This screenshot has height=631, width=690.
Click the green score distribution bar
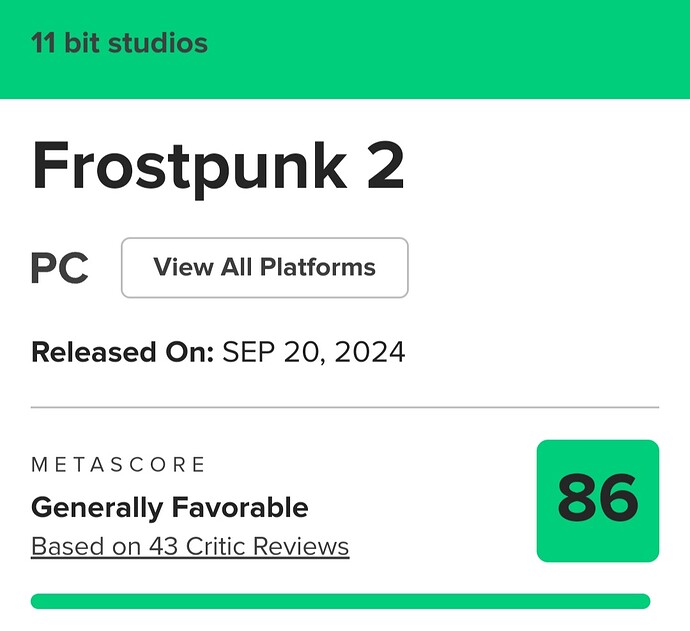pos(340,601)
